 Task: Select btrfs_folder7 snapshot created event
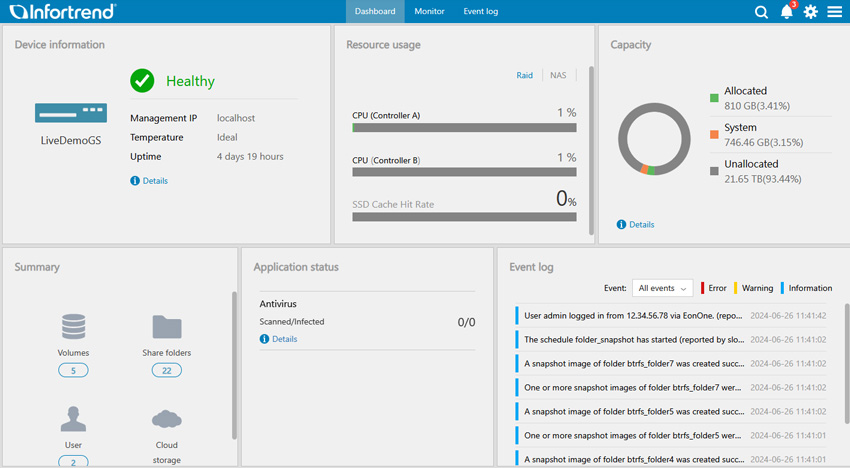coord(671,363)
